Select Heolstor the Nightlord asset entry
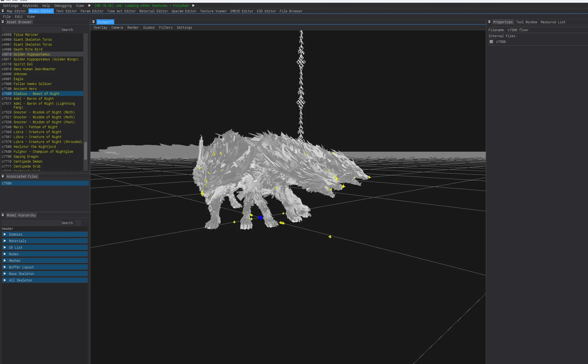The width and height of the screenshot is (588, 364). click(34, 147)
